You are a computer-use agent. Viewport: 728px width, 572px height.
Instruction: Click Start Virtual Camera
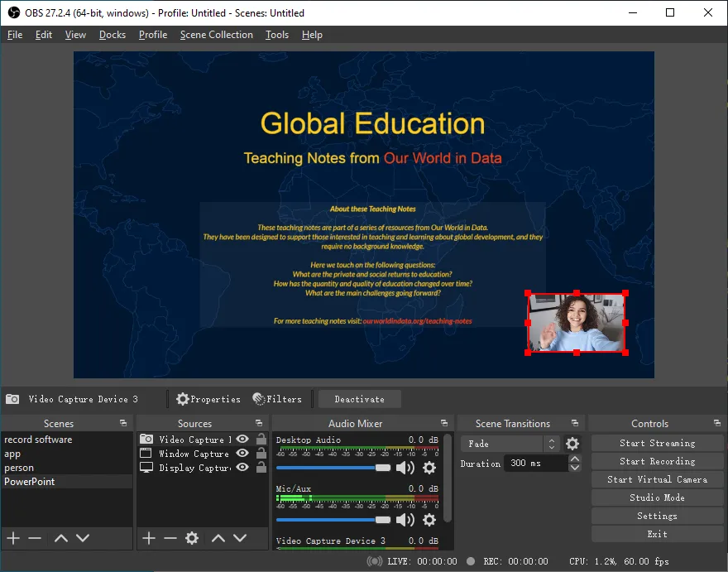pos(657,479)
